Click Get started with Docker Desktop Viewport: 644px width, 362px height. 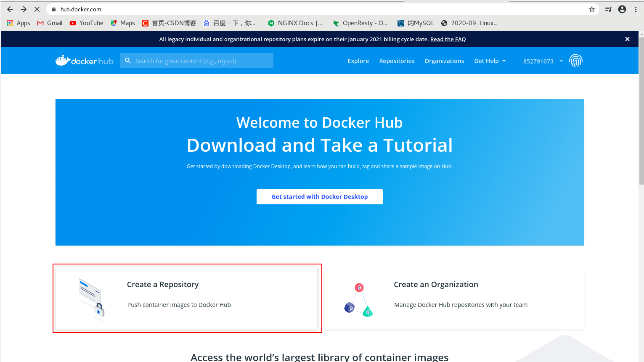320,197
